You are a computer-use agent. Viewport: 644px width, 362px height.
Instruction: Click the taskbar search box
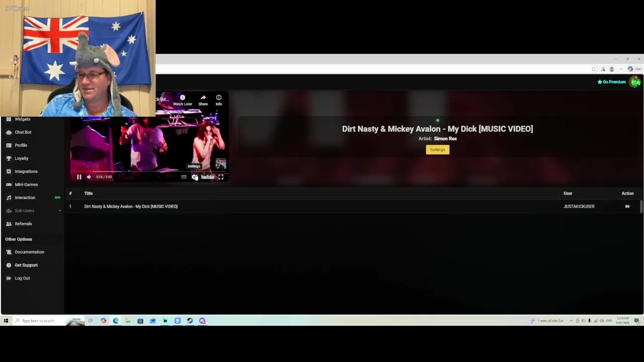pyautogui.click(x=48, y=321)
